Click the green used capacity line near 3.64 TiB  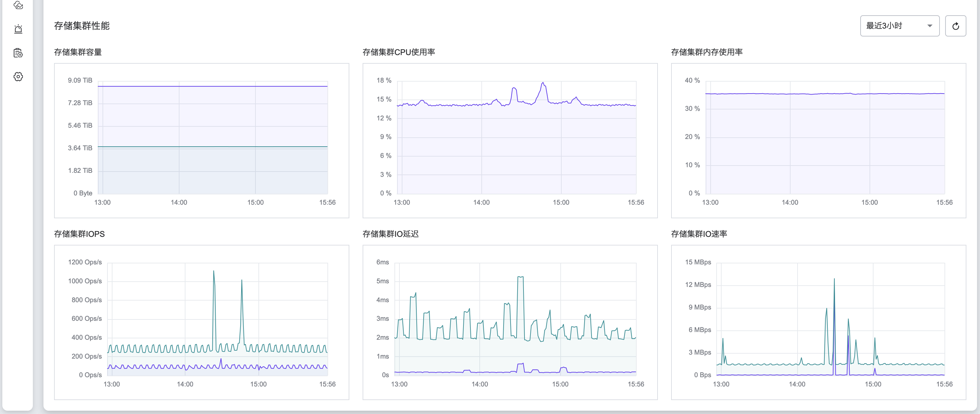[213, 147]
